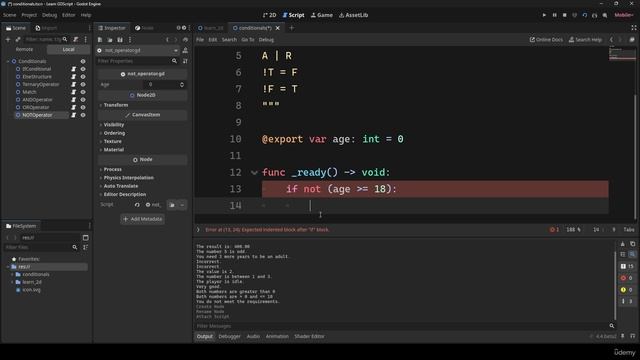Open the script editor Debug menu

[x=266, y=40]
